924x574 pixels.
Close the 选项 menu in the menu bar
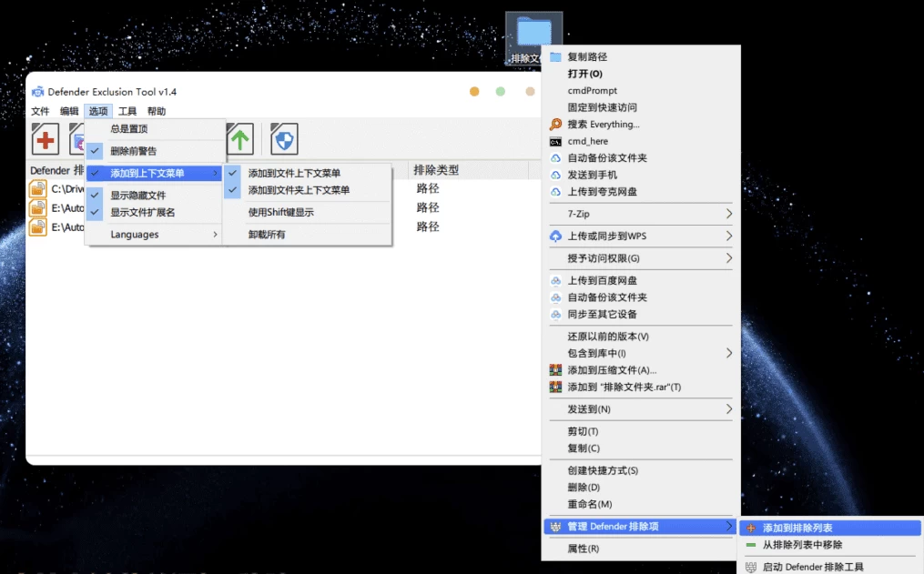coord(98,111)
